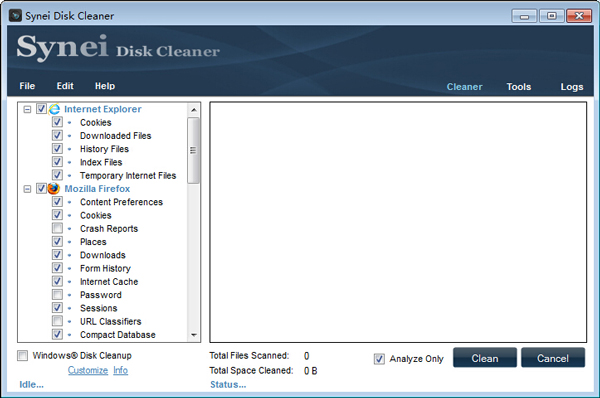Click the Synei app icon in title bar
The width and height of the screenshot is (600, 398).
[x=15, y=16]
